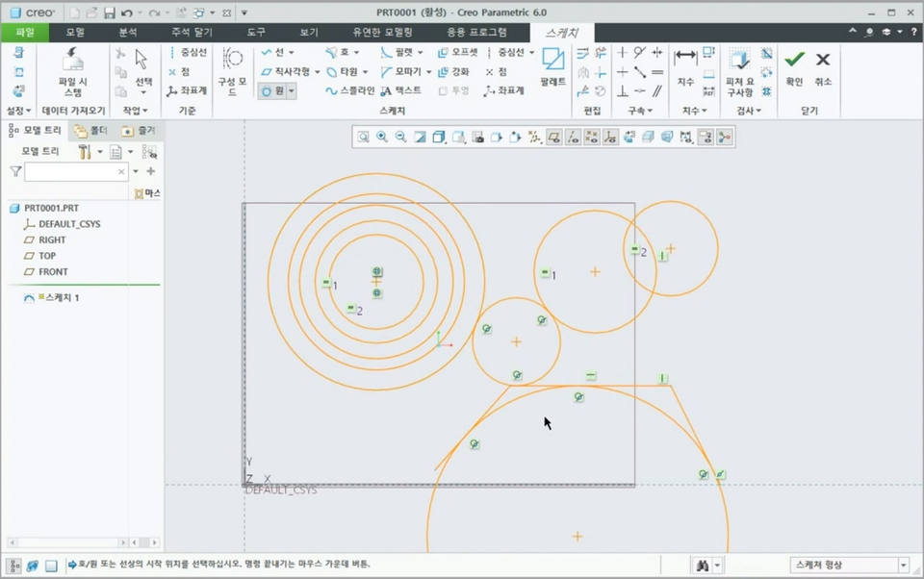Select the 텍스트 text sketch tool

[400, 90]
